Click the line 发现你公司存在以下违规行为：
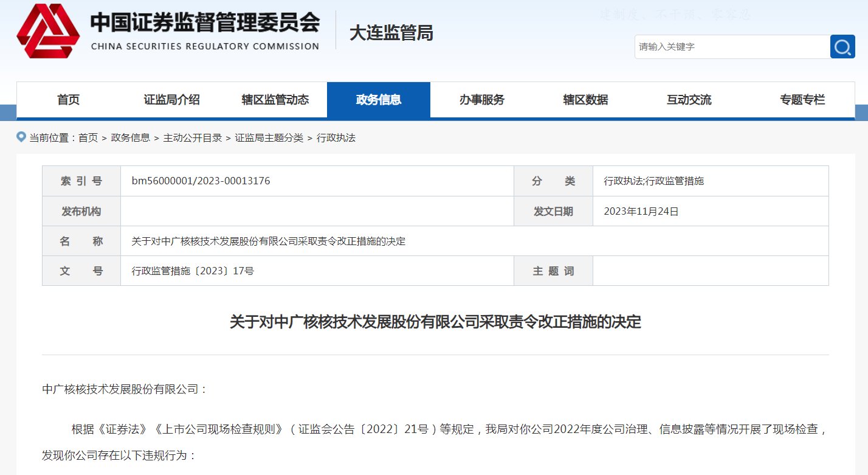This screenshot has width=868, height=475. click(x=120, y=455)
